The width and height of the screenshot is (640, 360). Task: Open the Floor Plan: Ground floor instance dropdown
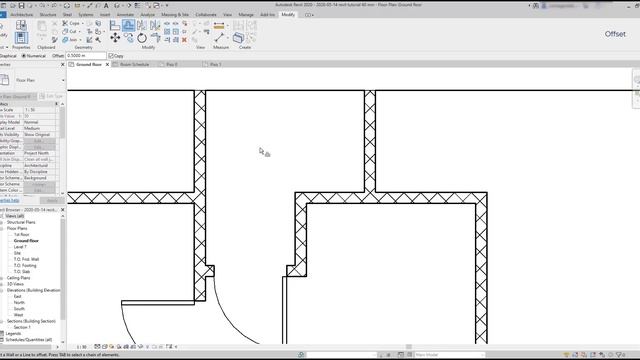(18, 96)
